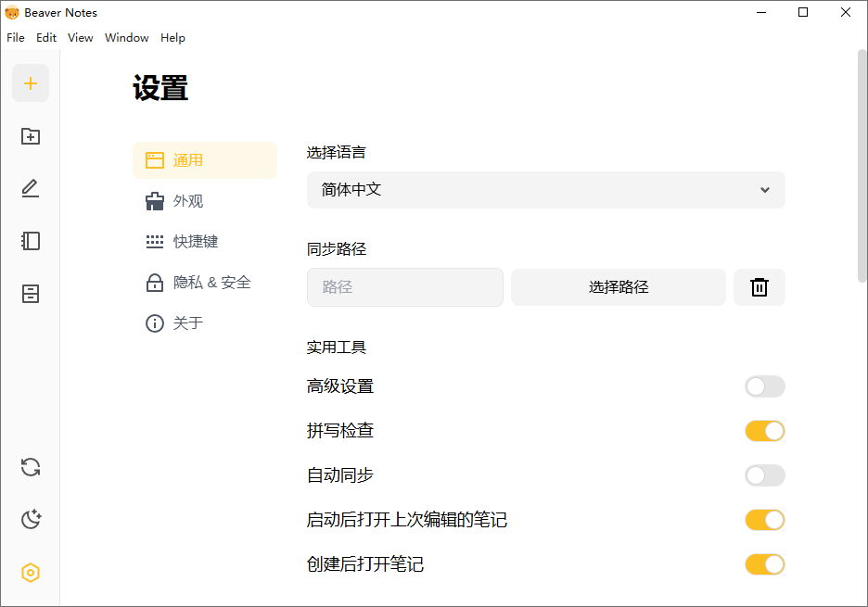
Task: Turn off 创建后打开笔记
Action: point(764,563)
